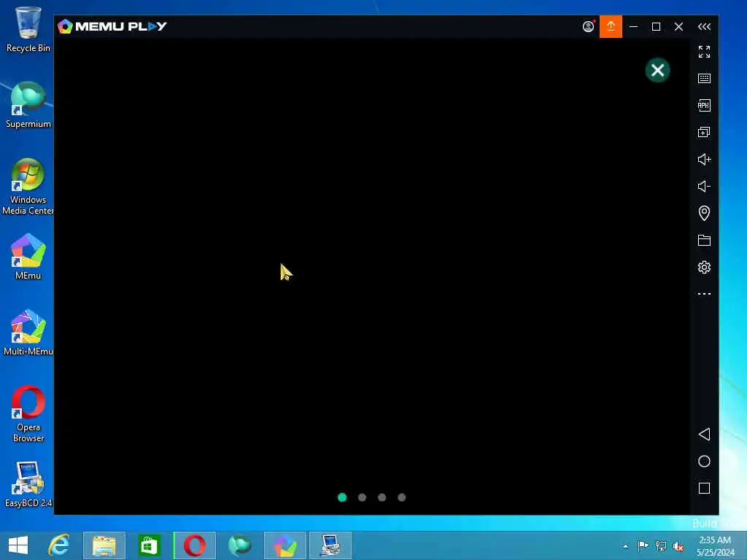Increase the emulator volume
Image resolution: width=747 pixels, height=560 pixels.
click(704, 159)
